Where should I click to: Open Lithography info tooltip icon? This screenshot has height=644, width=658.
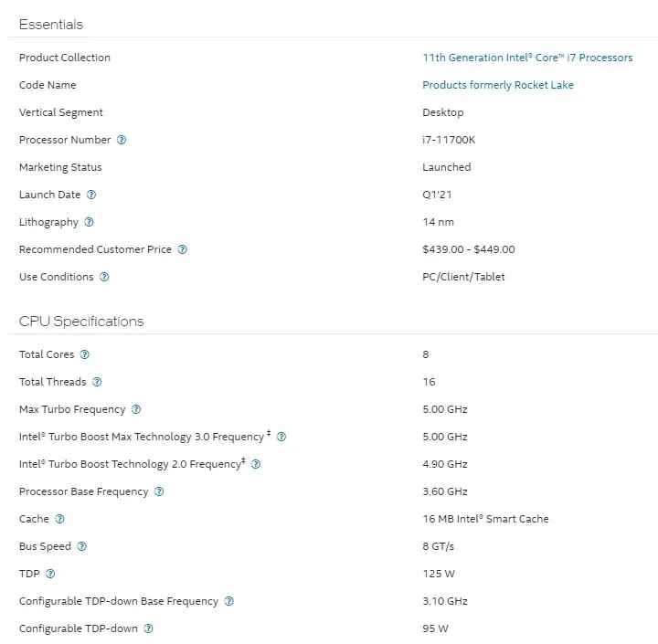89,222
